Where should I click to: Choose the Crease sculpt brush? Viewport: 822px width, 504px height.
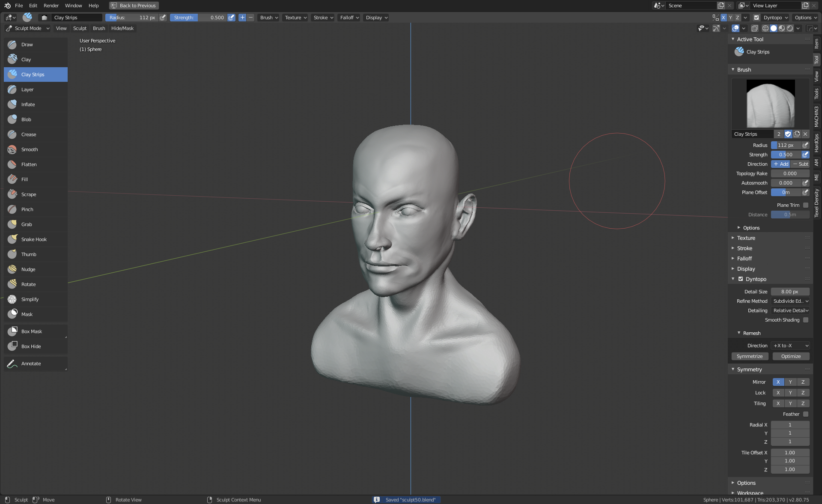(x=29, y=134)
